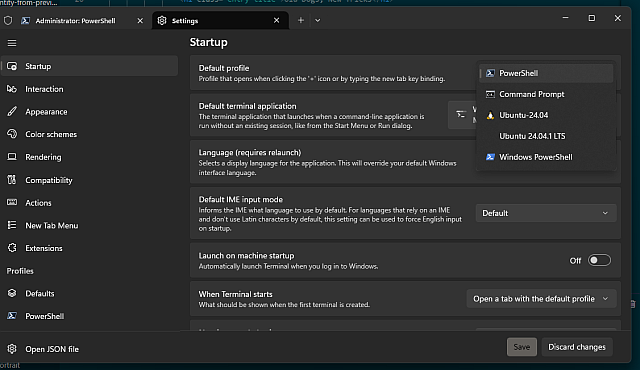Toggle Launch on machine startup switch

(x=599, y=260)
